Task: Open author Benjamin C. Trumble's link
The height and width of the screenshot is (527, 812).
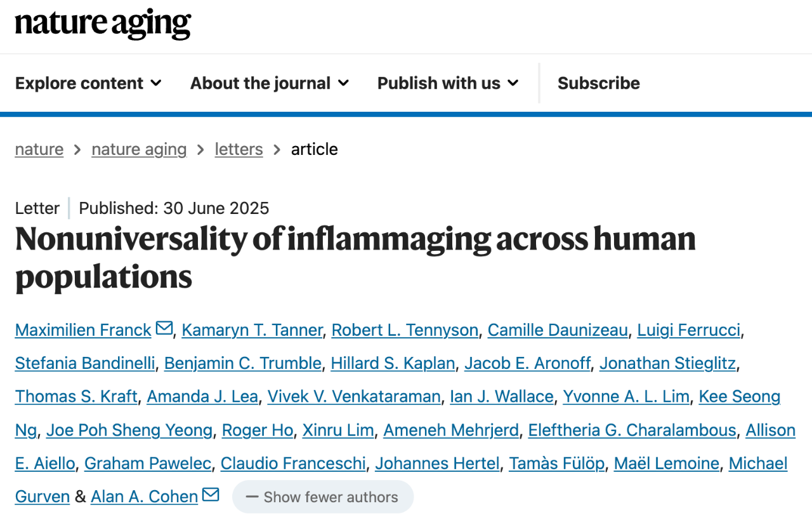Action: pyautogui.click(x=243, y=363)
